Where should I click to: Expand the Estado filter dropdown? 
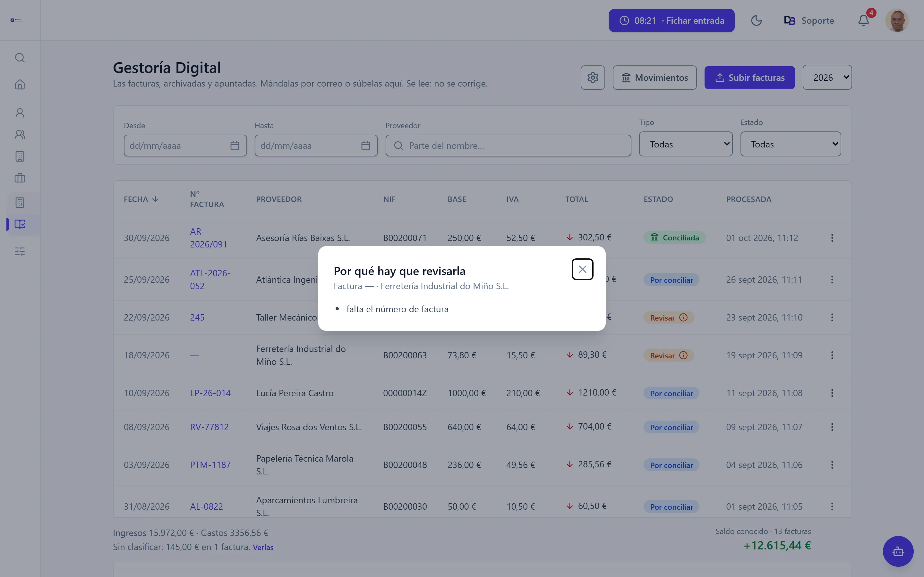point(790,144)
